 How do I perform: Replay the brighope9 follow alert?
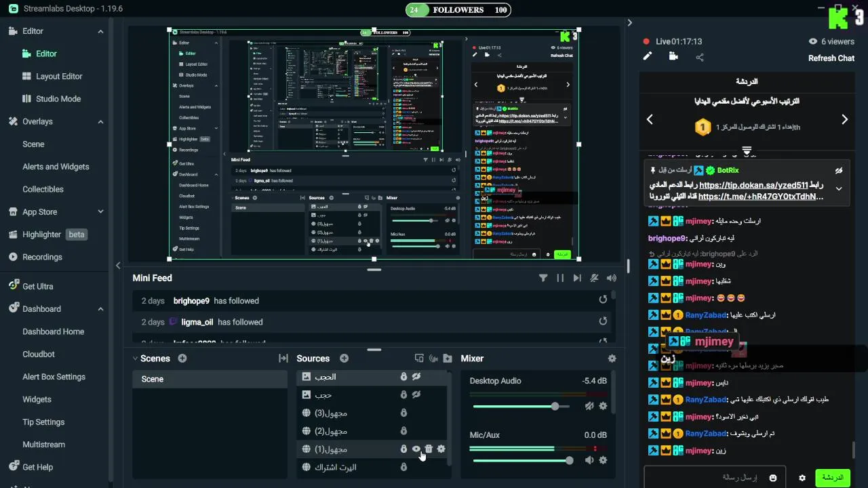603,300
